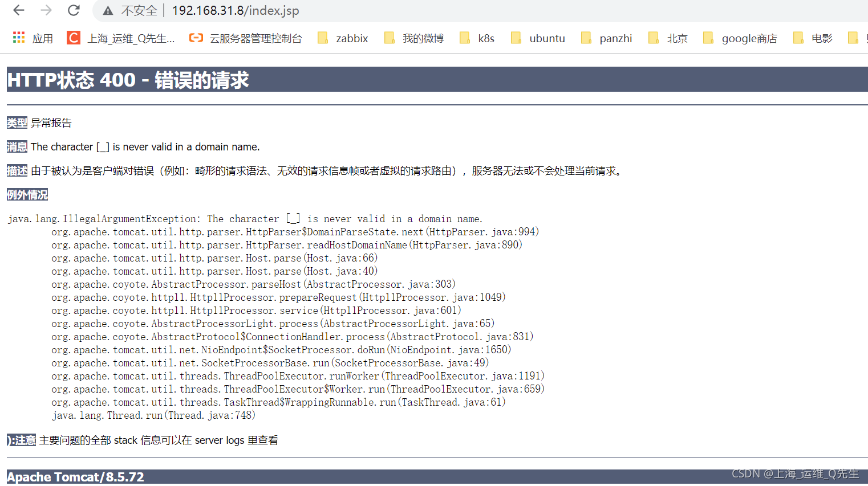
Task: Open the ubuntu bookmark folder
Action: [x=538, y=38]
